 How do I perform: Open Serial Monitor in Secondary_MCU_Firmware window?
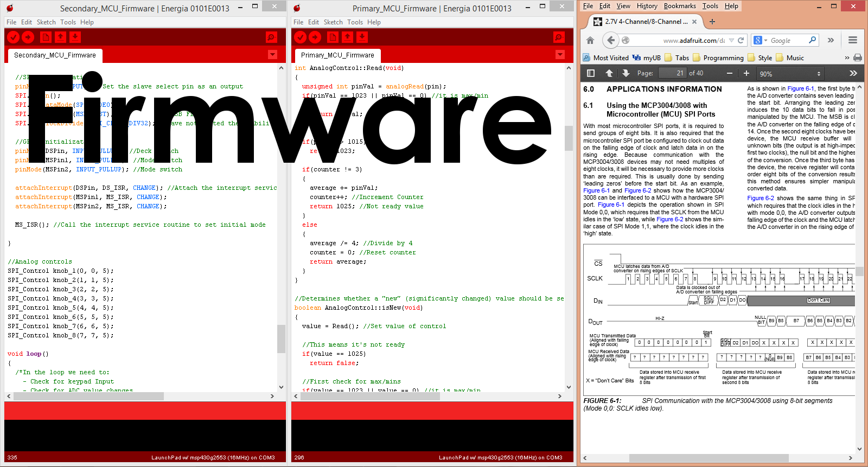271,37
